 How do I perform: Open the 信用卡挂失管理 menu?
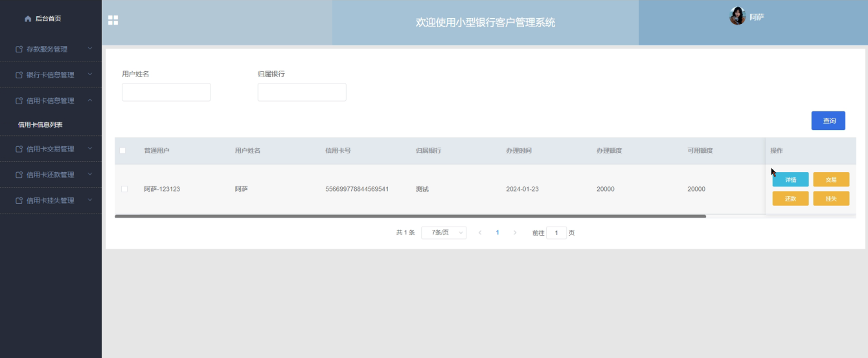click(x=51, y=201)
